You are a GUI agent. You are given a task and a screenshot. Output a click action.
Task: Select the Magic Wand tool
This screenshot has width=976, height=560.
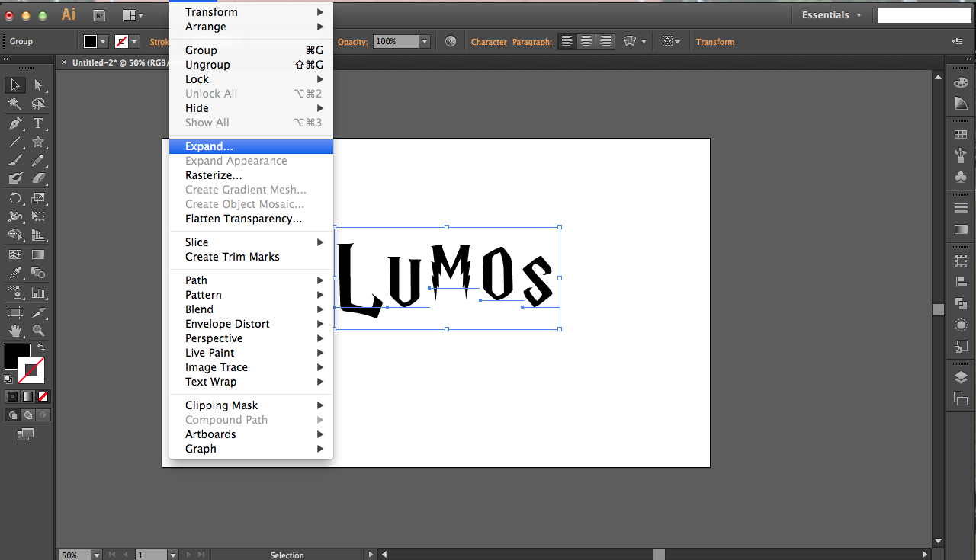(x=15, y=104)
